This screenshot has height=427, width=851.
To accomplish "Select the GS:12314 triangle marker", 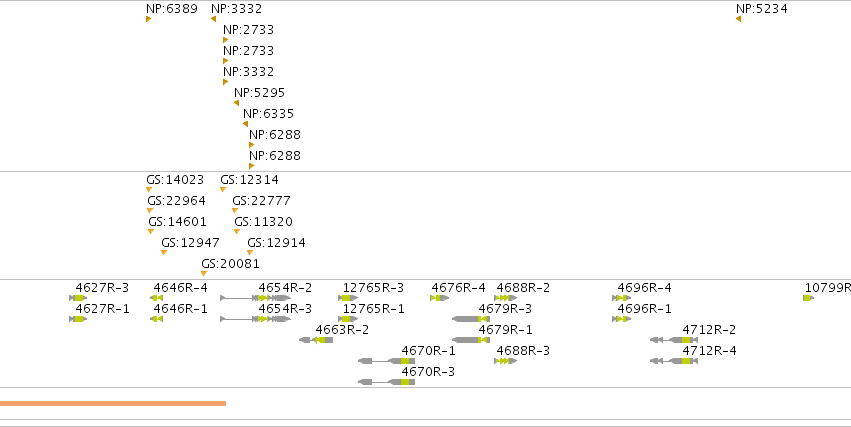I will [x=223, y=189].
